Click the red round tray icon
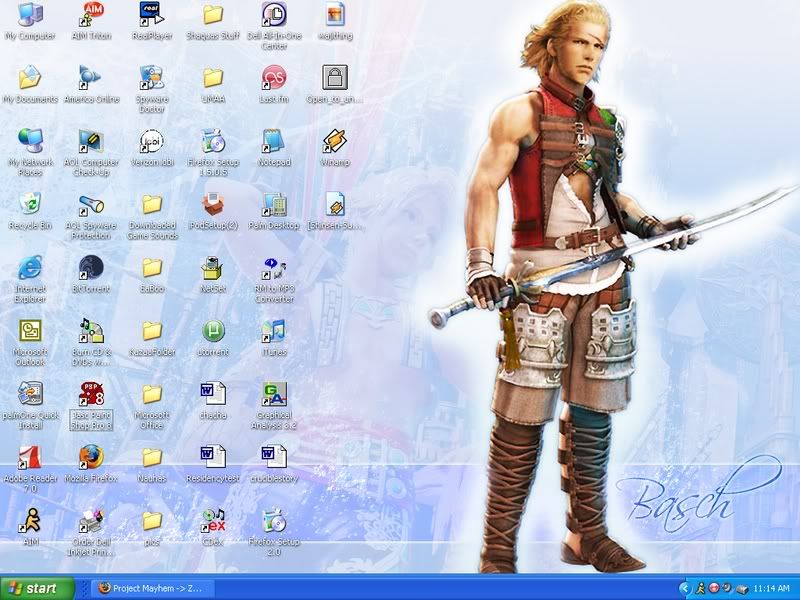 [x=714, y=588]
